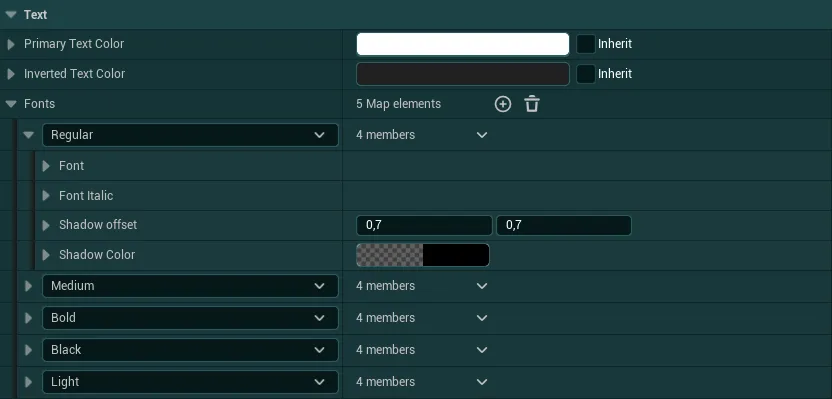Open the Primary Text Color white swatch
This screenshot has width=832, height=399.
pyautogui.click(x=463, y=44)
